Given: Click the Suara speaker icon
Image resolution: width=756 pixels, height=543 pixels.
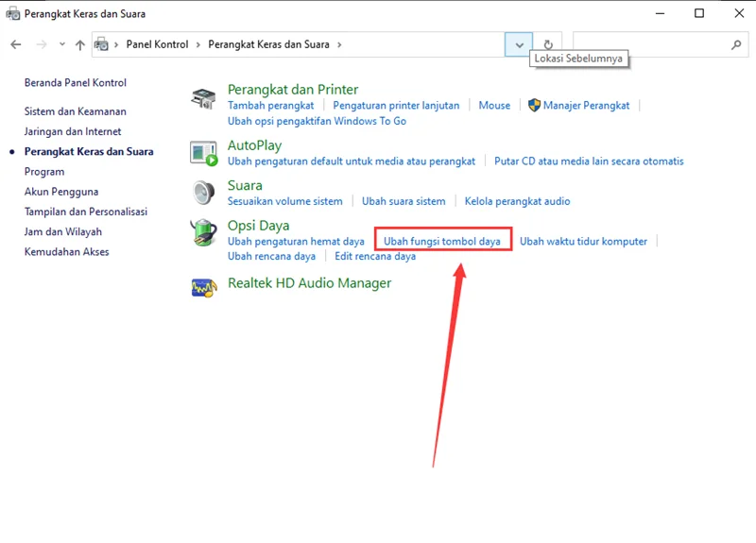Looking at the screenshot, I should (x=203, y=193).
